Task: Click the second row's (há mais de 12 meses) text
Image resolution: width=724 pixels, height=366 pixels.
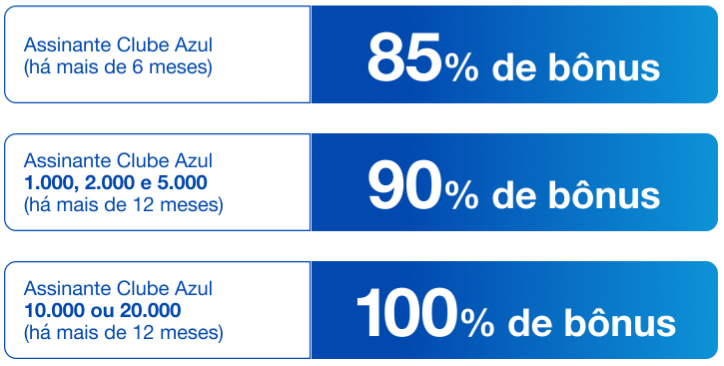Action: (124, 205)
